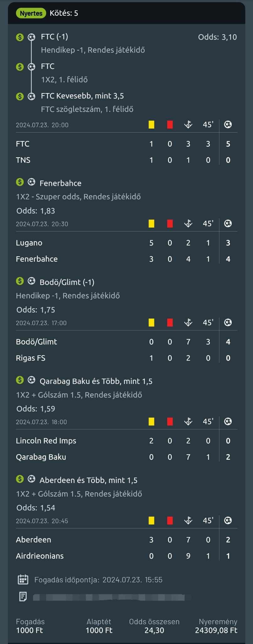Click yellow card icon in FTC–TNS stats header
The height and width of the screenshot is (644, 253).
pos(151,125)
